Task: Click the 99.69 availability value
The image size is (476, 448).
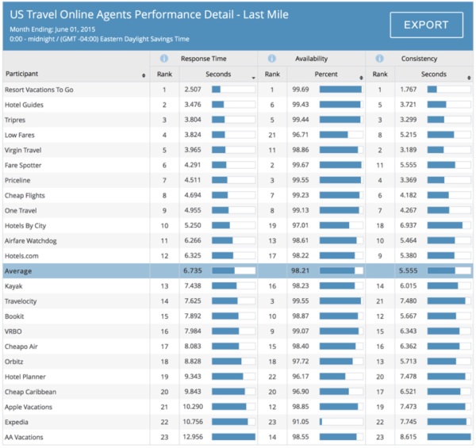Action: 301,90
